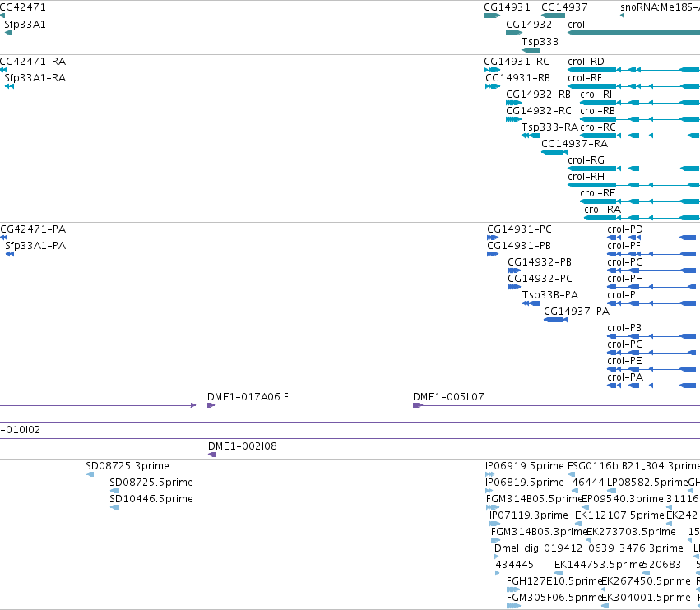The height and width of the screenshot is (610, 700).
Task: Select the IP06919.5prime EST label
Action: point(525,466)
